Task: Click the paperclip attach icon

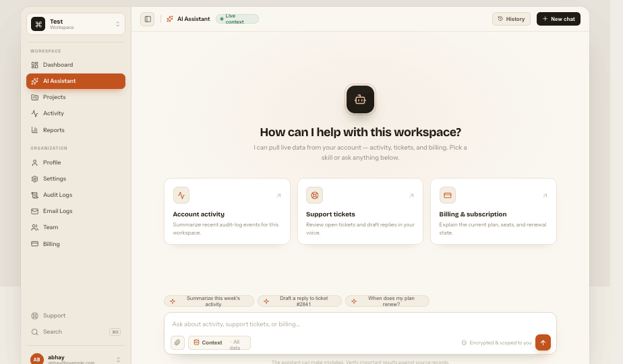Action: pyautogui.click(x=177, y=342)
